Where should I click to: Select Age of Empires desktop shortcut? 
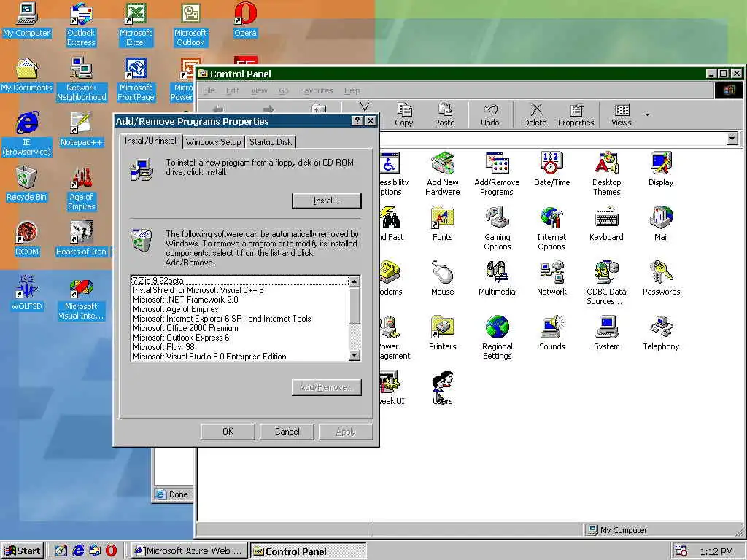pyautogui.click(x=81, y=189)
